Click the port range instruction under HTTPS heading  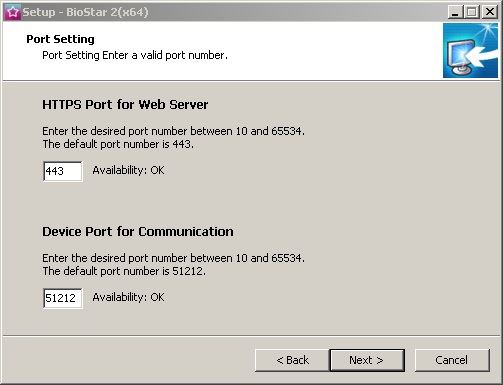[173, 131]
